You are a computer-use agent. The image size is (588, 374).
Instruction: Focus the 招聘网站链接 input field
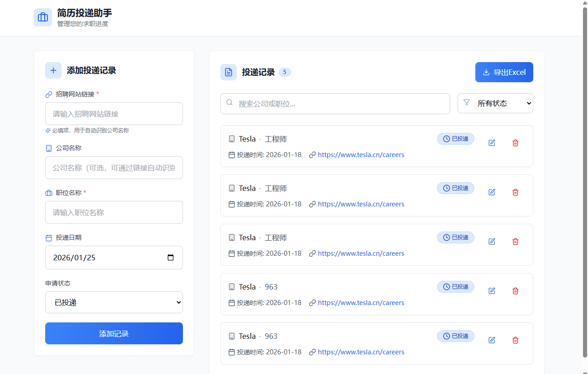(114, 114)
